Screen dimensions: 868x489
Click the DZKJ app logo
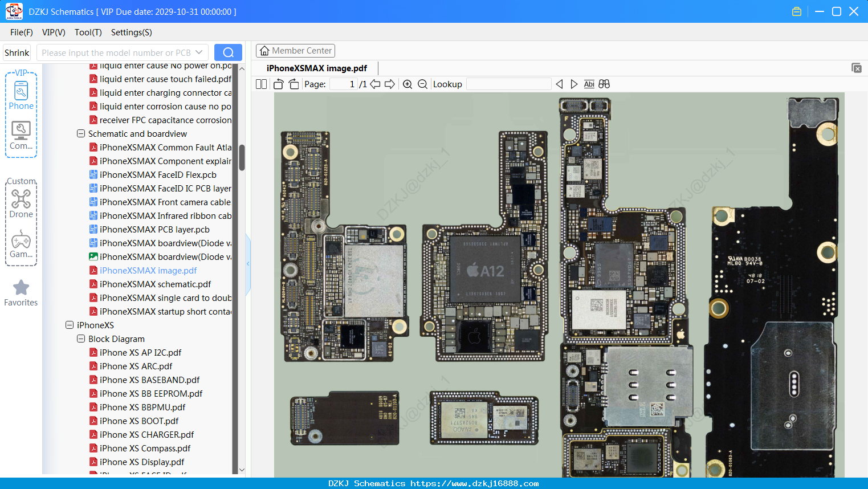pos(14,11)
